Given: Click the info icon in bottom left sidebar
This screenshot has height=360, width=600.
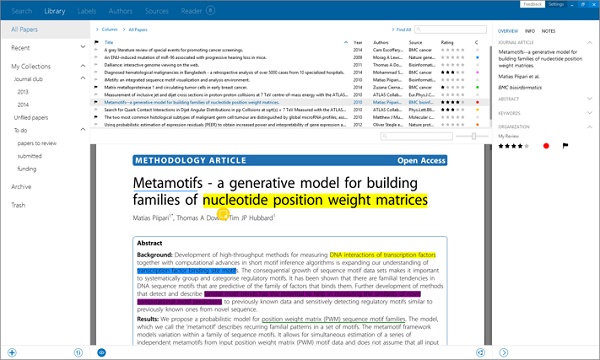Looking at the screenshot, I should pyautogui.click(x=78, y=352).
